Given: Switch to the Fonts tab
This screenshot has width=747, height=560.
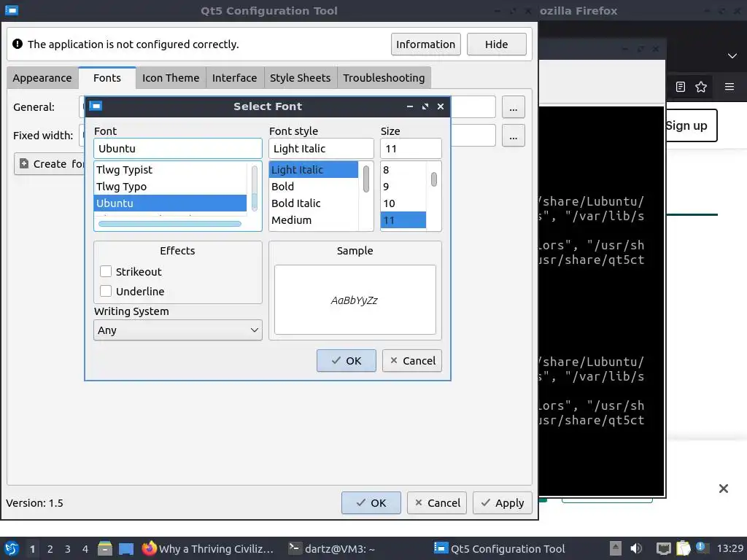Looking at the screenshot, I should coord(107,77).
